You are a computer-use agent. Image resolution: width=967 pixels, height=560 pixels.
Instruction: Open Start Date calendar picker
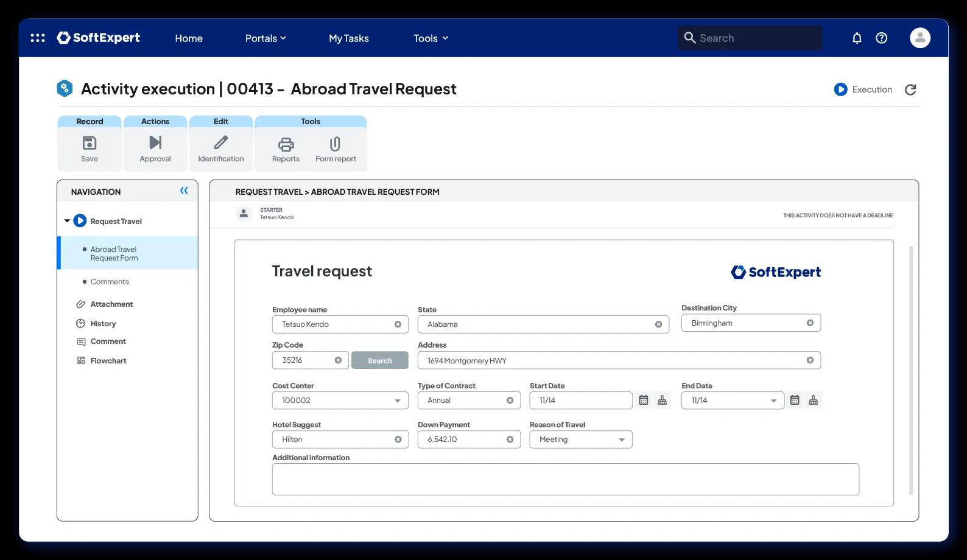644,400
